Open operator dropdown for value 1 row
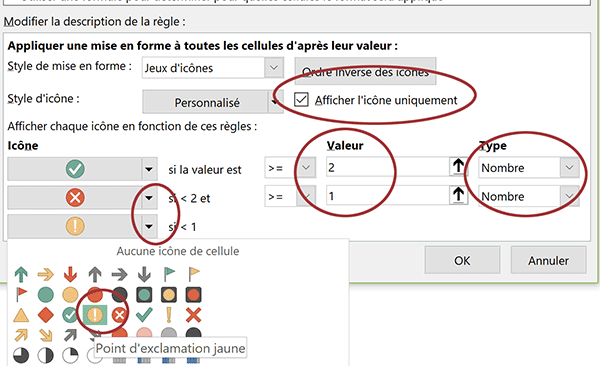This screenshot has height=366, width=600. pyautogui.click(x=306, y=196)
